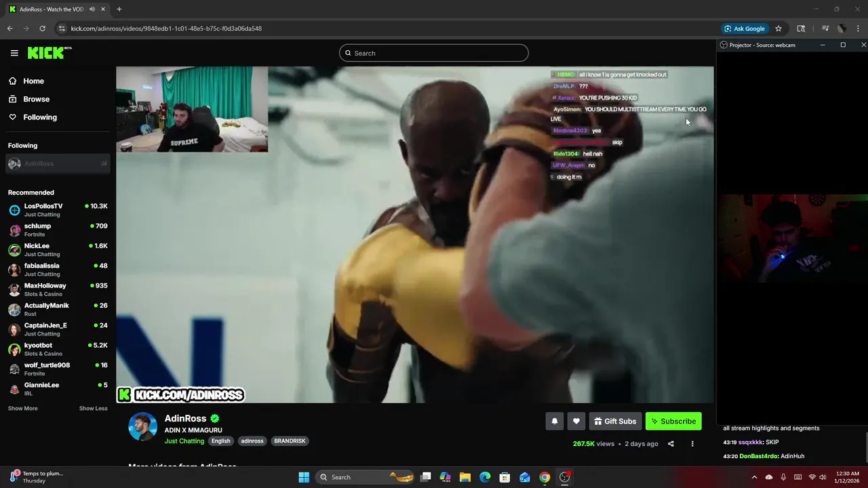Screen dimensions: 868x488
Task: Open the Kick hamburger menu
Action: tap(14, 53)
